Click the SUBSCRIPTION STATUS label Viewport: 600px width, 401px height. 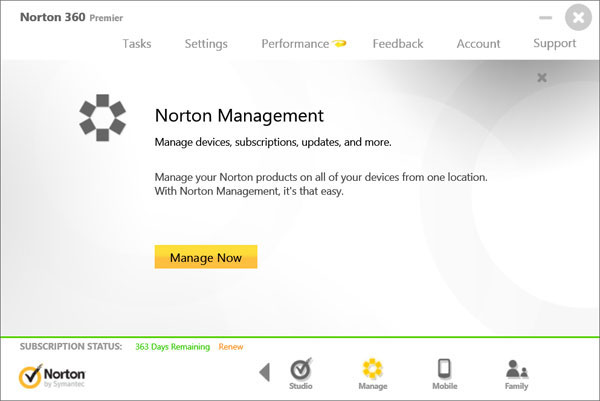[71, 346]
